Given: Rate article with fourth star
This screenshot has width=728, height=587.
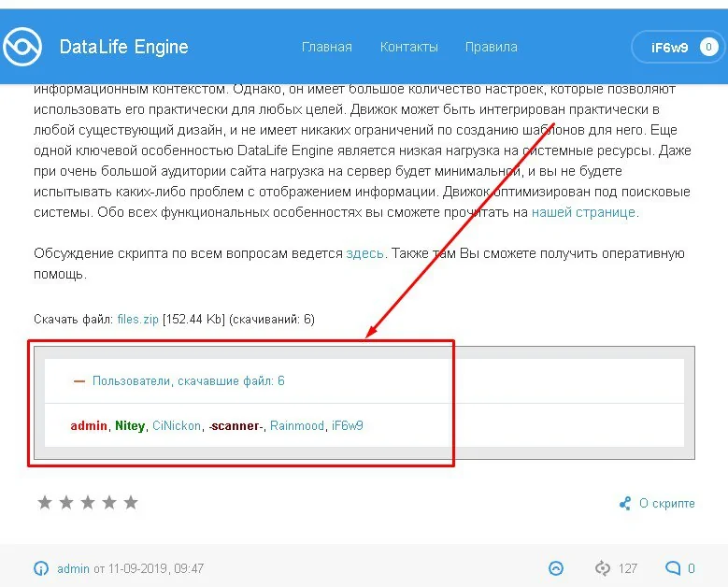Looking at the screenshot, I should [x=109, y=502].
